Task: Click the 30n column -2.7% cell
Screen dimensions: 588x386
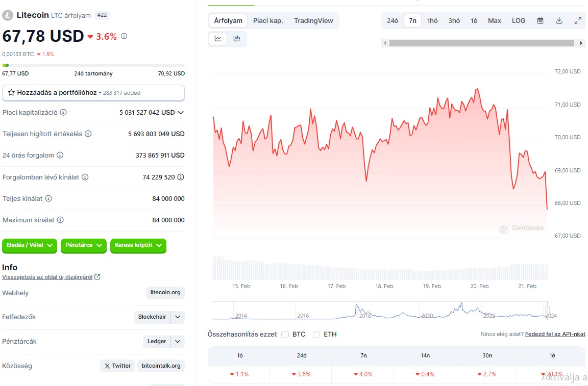Action: point(487,374)
